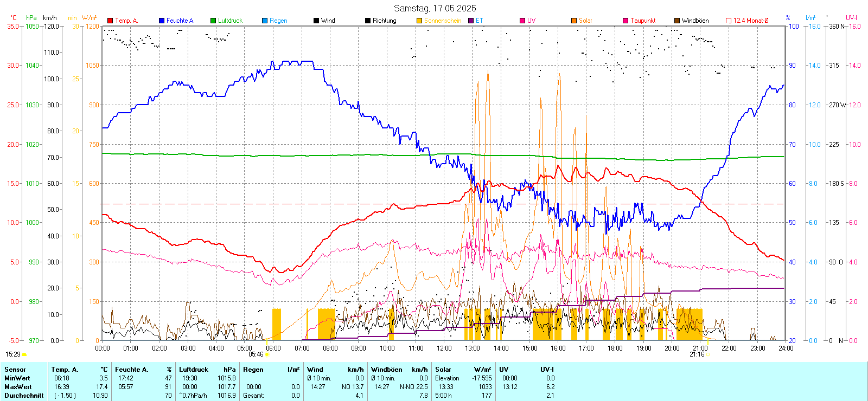Click the chart title Samstag, 17.05.2025
Image resolution: width=868 pixels, height=401 pixels.
point(435,8)
